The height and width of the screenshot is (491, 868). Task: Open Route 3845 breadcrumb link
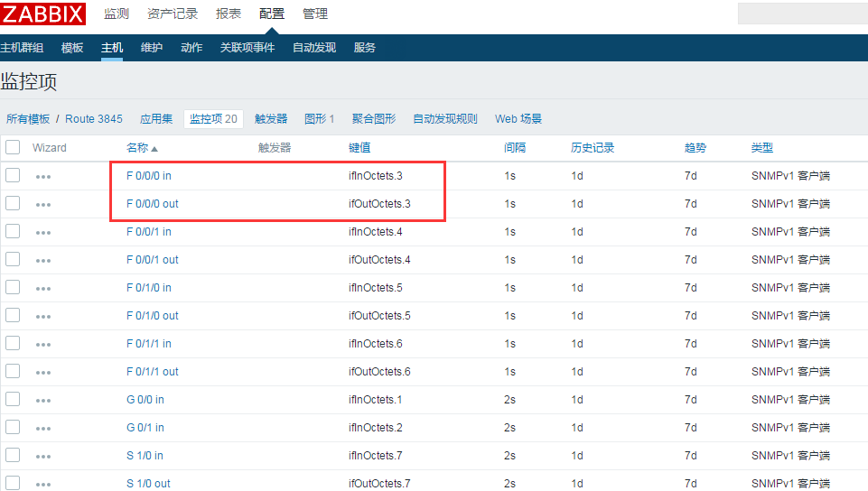(94, 119)
